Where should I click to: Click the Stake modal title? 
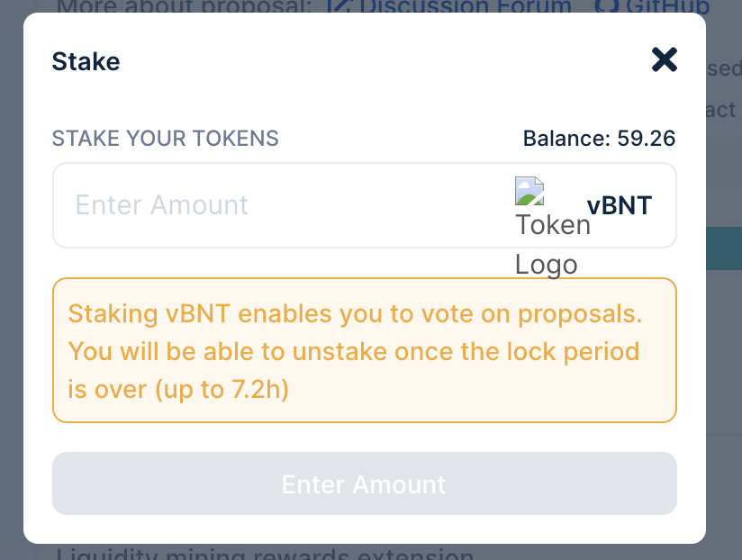tap(86, 61)
